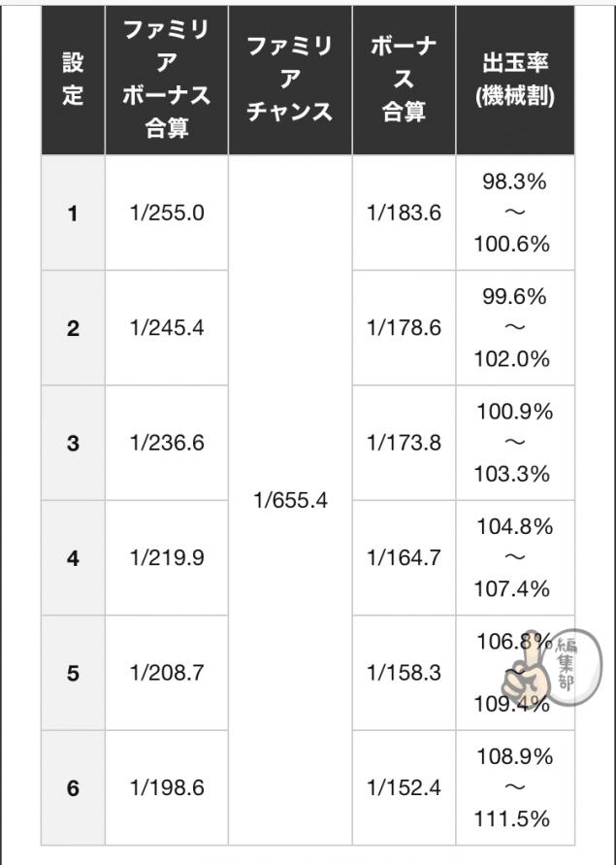Click the 設定 column header
The height and width of the screenshot is (865, 616).
click(x=73, y=80)
